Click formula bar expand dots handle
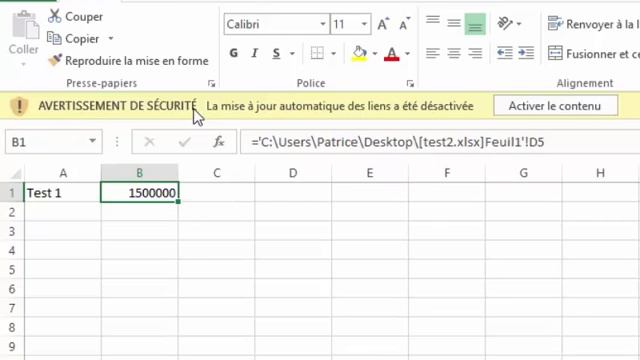640x360 pixels. [x=117, y=142]
